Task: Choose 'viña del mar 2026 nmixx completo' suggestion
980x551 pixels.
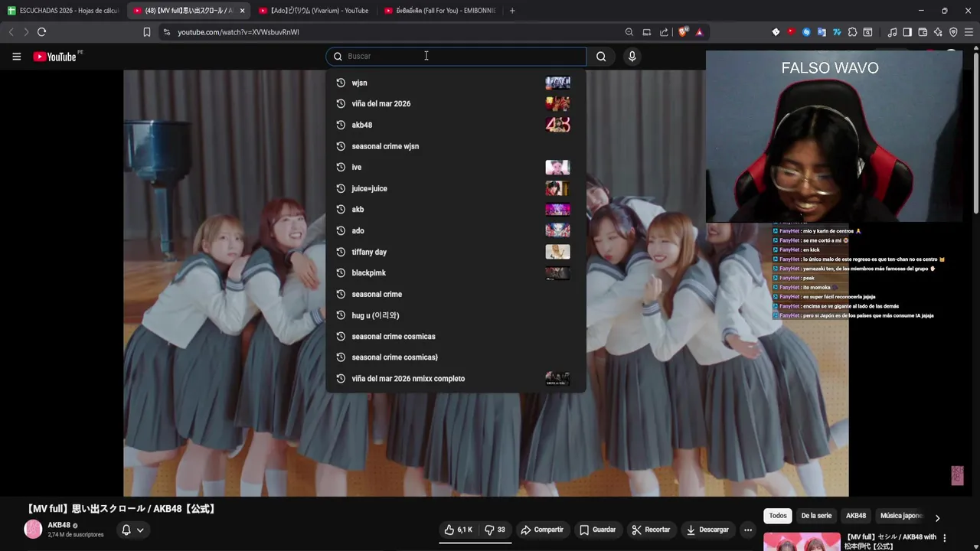Action: pyautogui.click(x=456, y=379)
